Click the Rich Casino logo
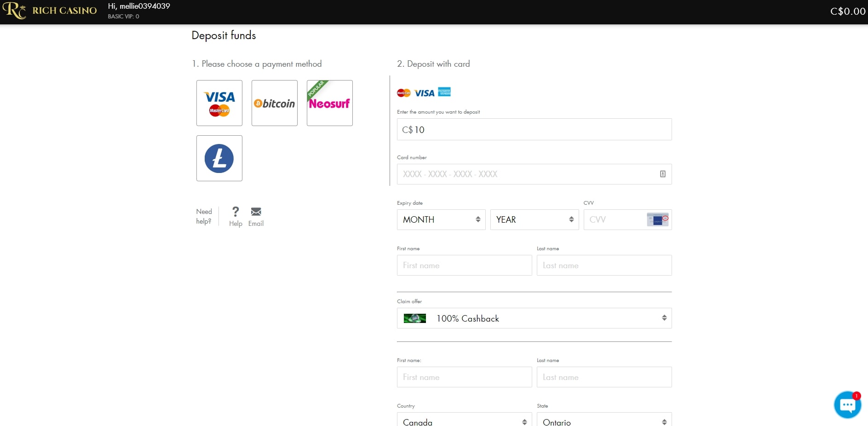The image size is (868, 426). pyautogui.click(x=49, y=11)
